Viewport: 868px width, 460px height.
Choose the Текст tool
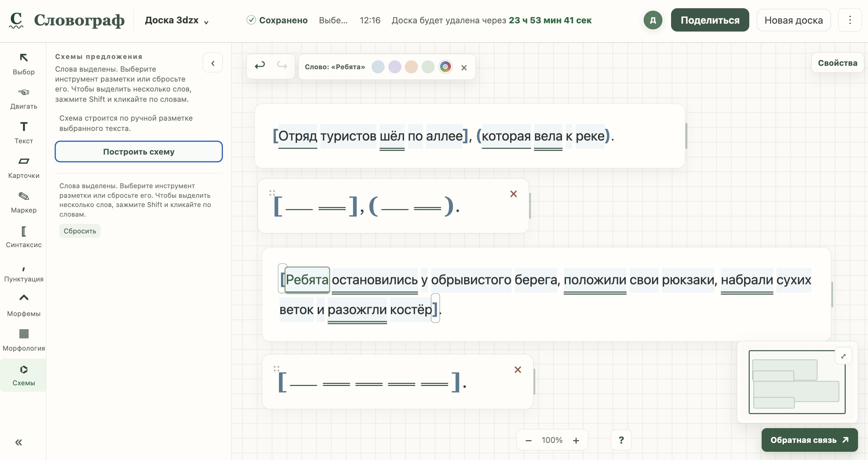pos(23,133)
